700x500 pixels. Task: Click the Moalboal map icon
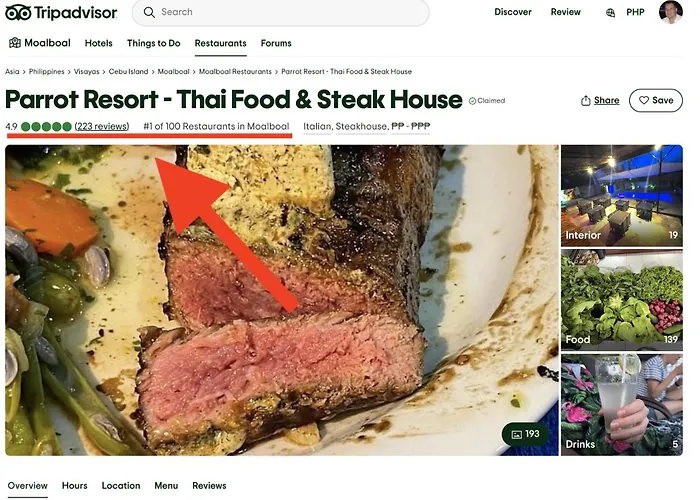[x=15, y=43]
